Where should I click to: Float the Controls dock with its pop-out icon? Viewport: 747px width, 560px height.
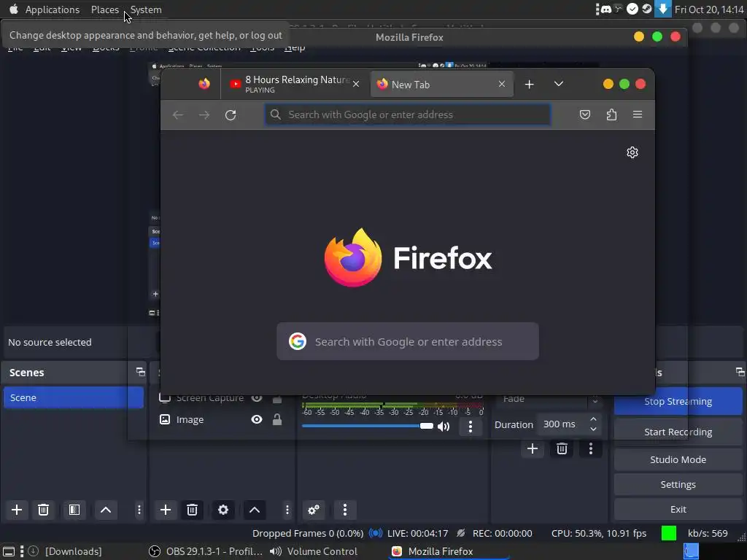click(x=740, y=372)
